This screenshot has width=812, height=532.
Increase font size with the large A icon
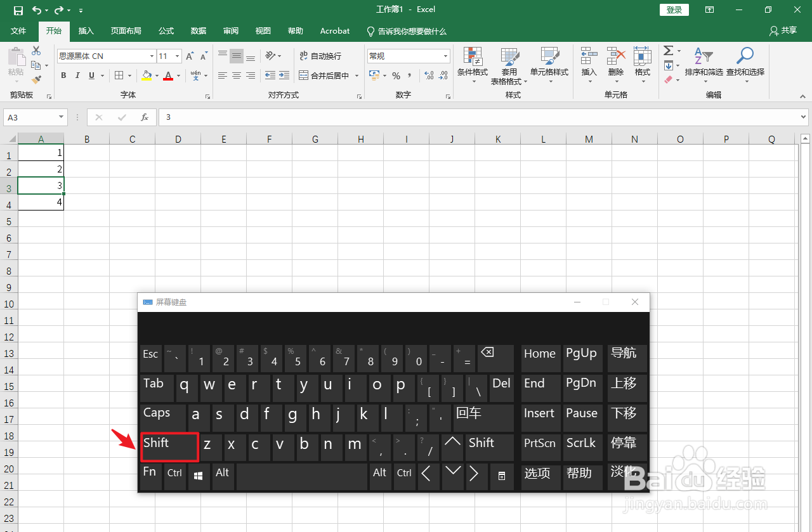point(190,56)
